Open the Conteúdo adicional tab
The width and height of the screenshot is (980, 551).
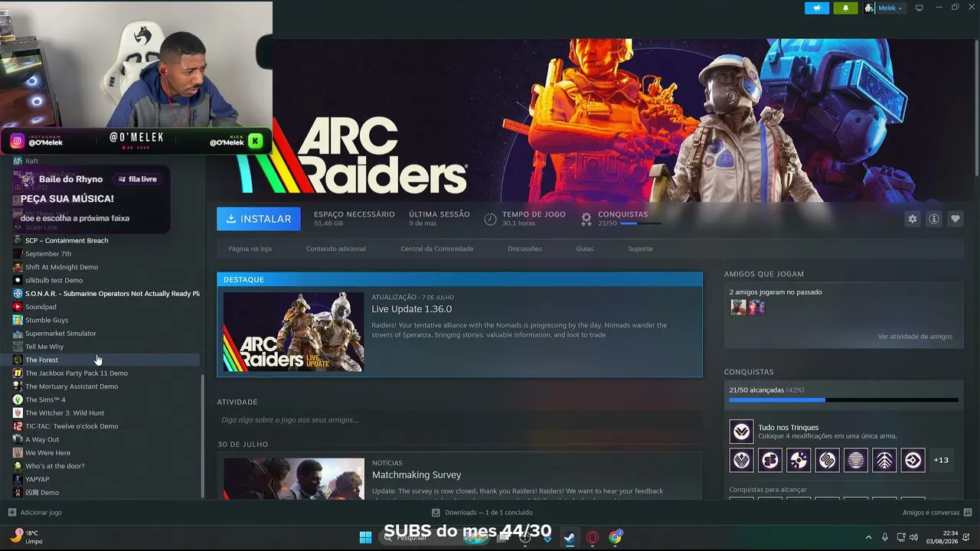point(336,249)
